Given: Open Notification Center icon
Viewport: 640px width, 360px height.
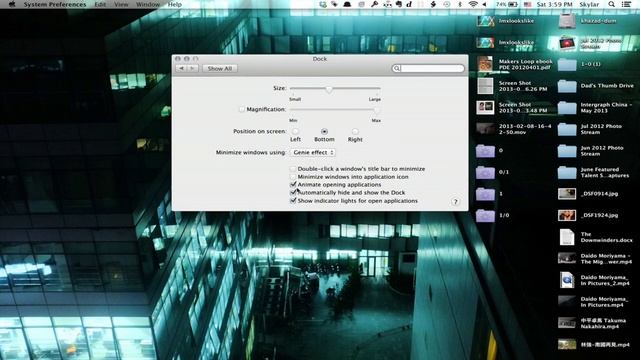Looking at the screenshot, I should [x=627, y=4].
